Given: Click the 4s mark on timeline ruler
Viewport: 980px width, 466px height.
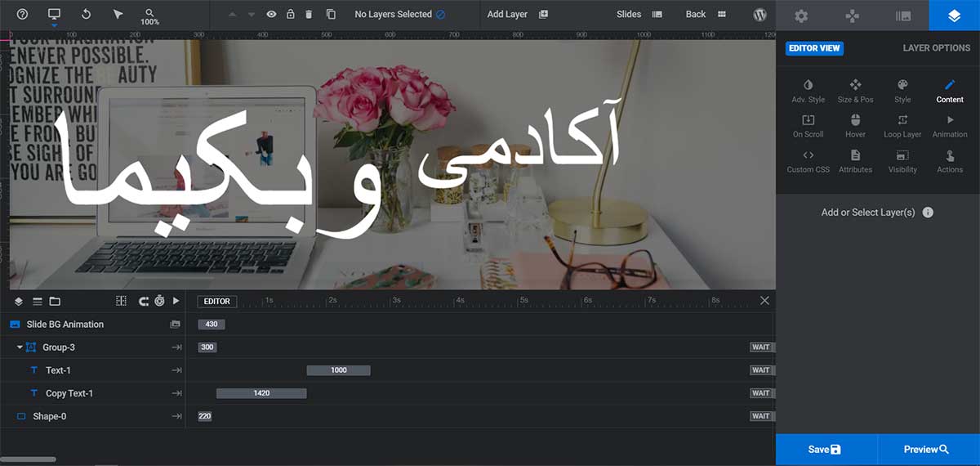Looking at the screenshot, I should (x=461, y=301).
